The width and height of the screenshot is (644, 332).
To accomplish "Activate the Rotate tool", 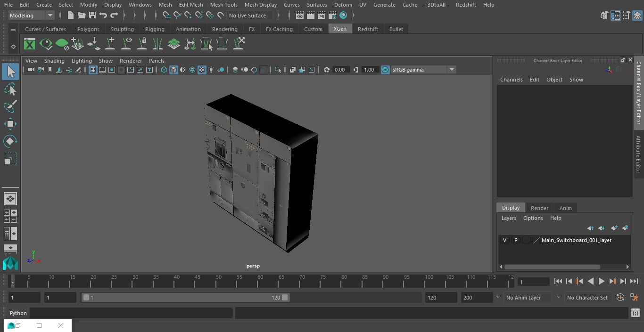I will click(10, 141).
